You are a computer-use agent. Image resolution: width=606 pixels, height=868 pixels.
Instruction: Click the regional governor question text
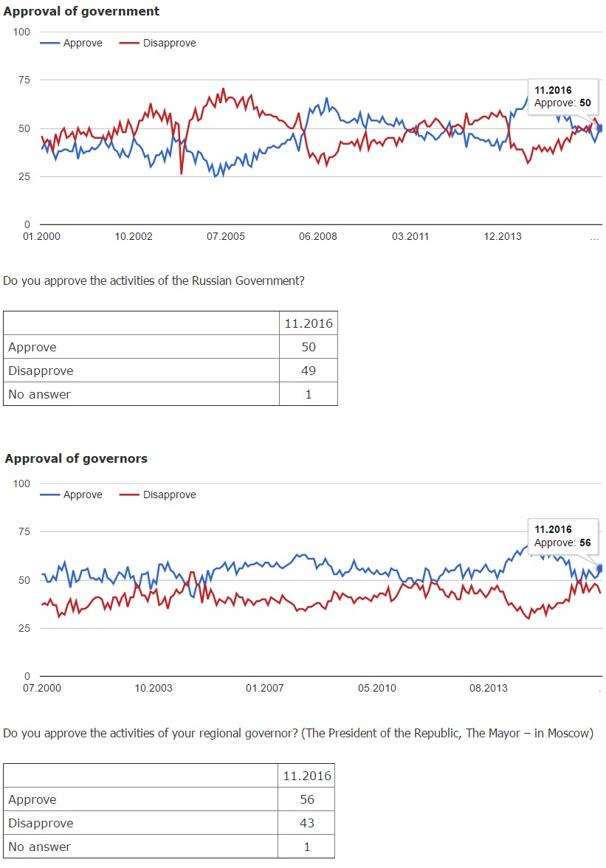point(298,733)
